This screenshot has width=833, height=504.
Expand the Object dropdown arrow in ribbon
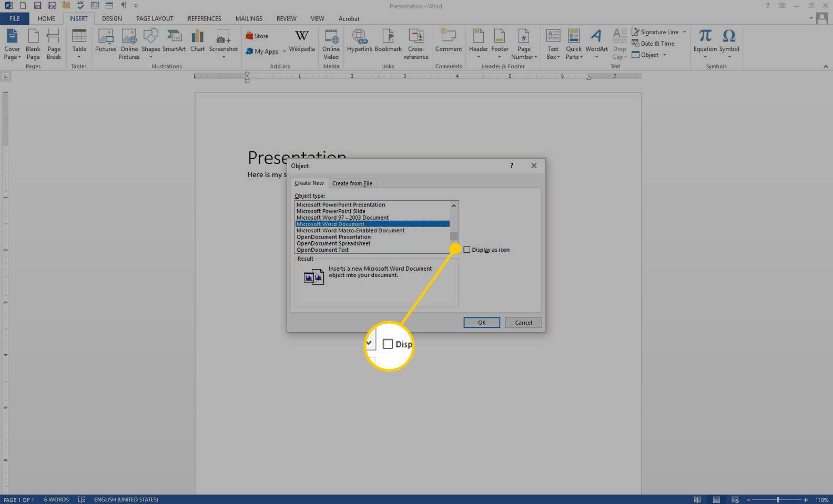point(664,55)
